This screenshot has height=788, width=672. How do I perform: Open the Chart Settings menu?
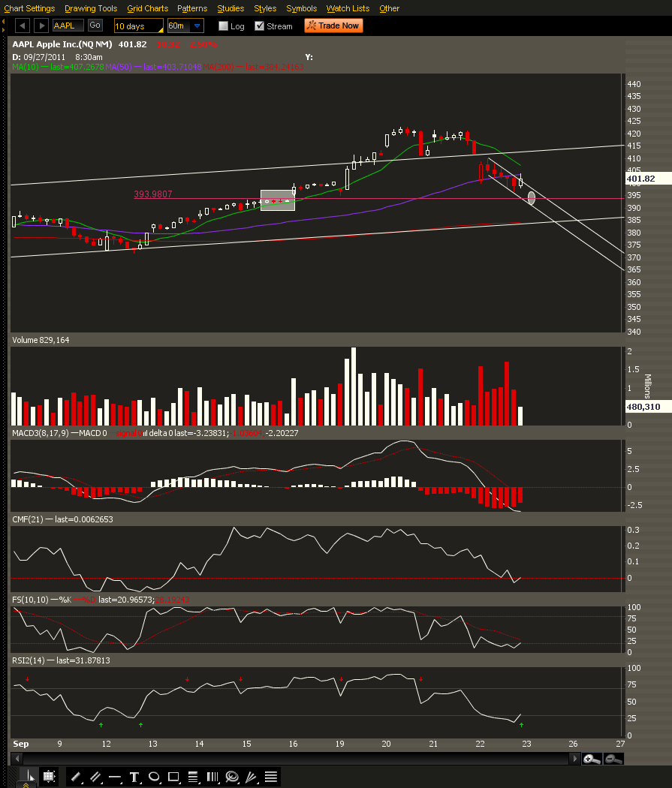29,8
